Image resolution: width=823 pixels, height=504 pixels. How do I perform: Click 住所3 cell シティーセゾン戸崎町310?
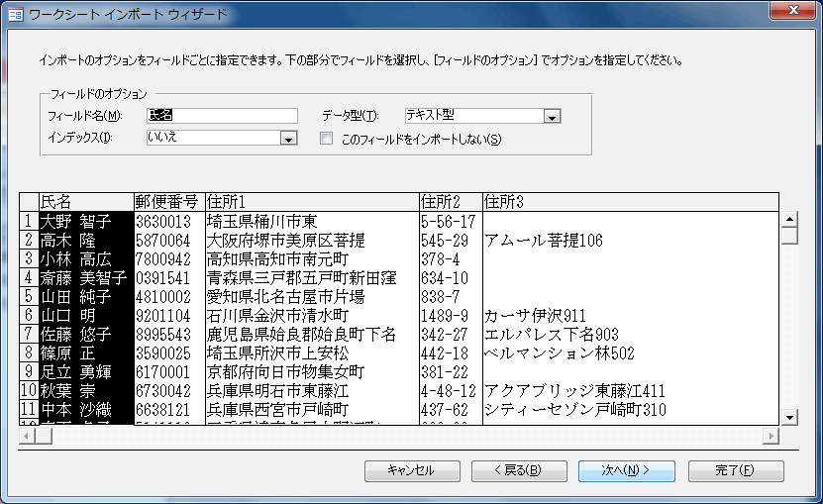point(630,410)
